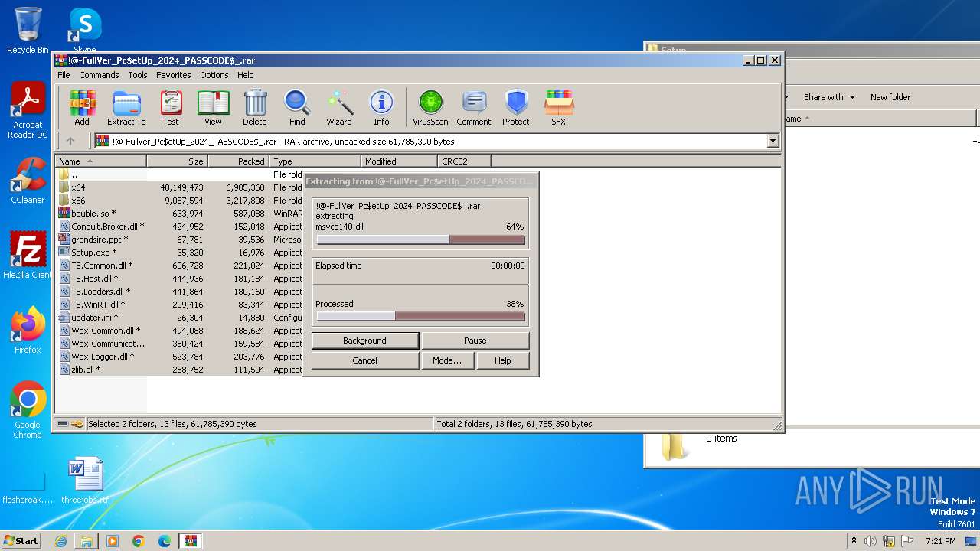Screen dimensions: 980x551
Task: Click the SFX toolbar icon
Action: pyautogui.click(x=559, y=107)
